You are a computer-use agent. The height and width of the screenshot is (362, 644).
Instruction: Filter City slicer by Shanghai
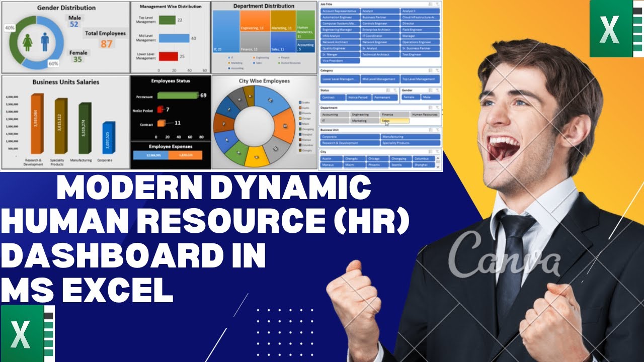(424, 165)
